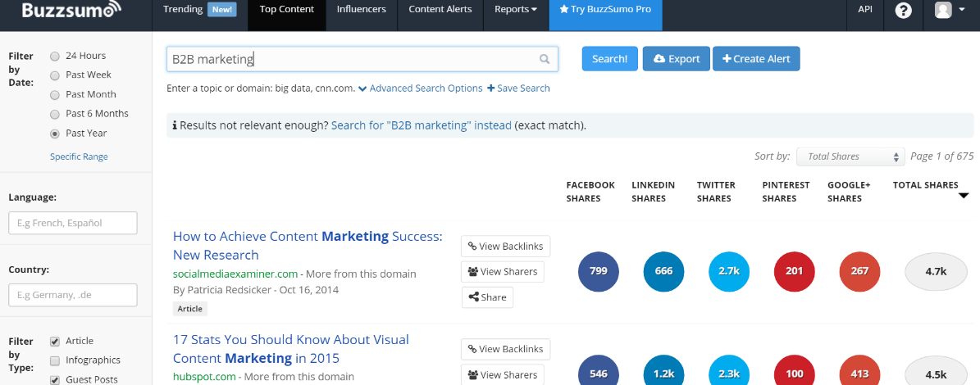
Task: View Sharers for Content Marketing Success article
Action: click(503, 271)
